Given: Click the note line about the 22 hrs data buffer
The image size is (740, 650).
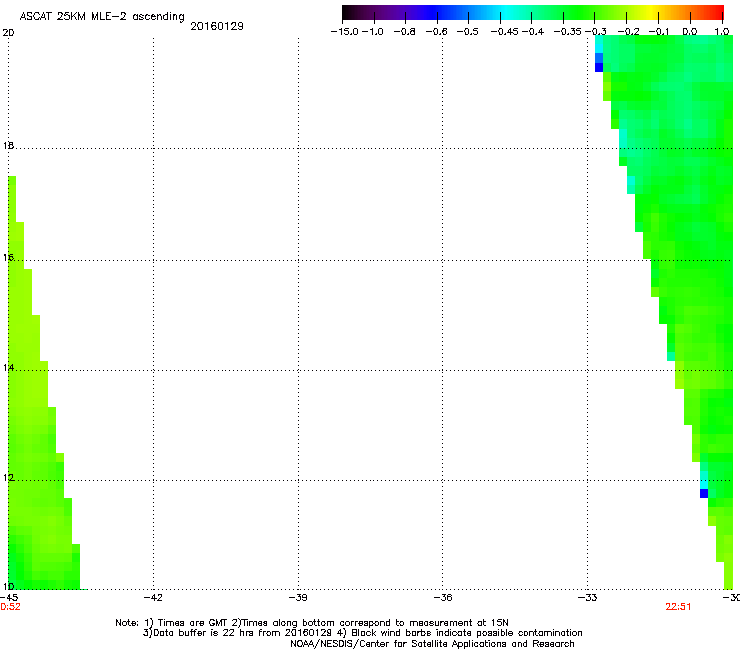Looking at the screenshot, I should (362, 633).
